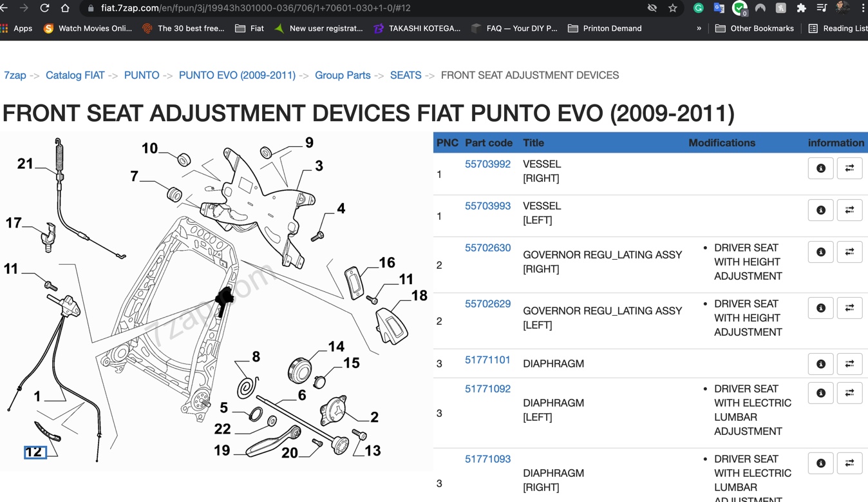Image resolution: width=868 pixels, height=502 pixels.
Task: Open the Grammarly extension icon
Action: pyautogui.click(x=699, y=8)
